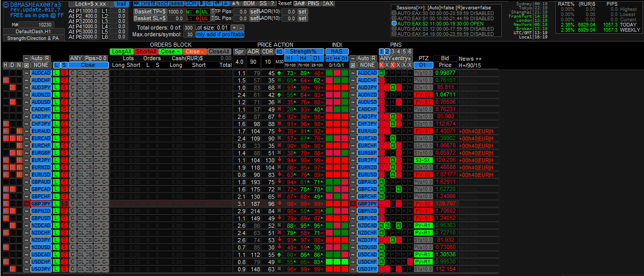Click the green S3>SX zone cell for EURJPY
This screenshot has width=644, height=276.
pyautogui.click(x=423, y=160)
